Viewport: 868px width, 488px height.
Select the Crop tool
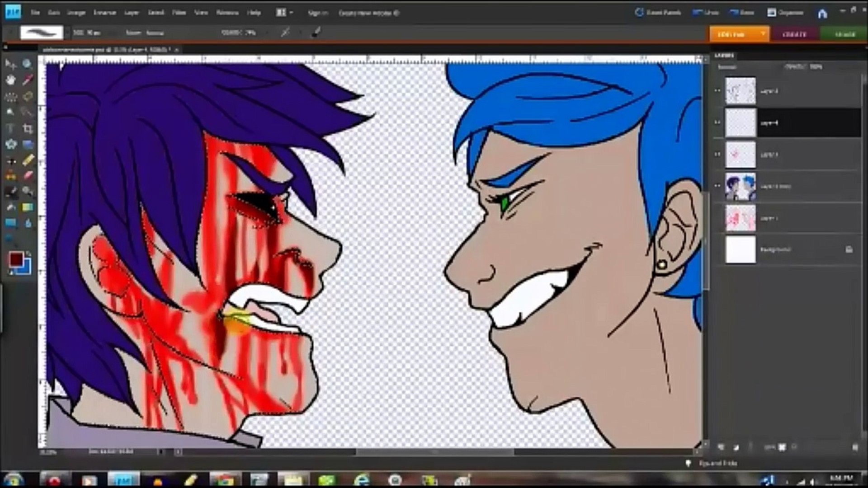tap(28, 128)
